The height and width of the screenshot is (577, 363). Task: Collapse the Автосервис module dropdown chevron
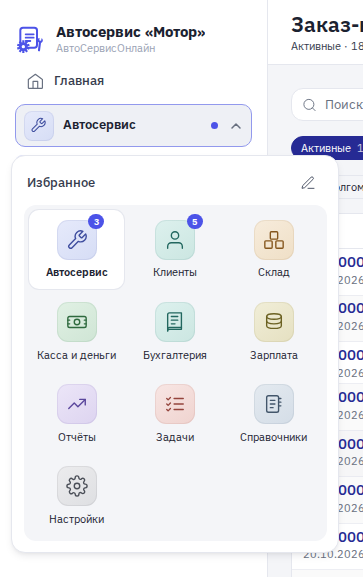pyautogui.click(x=236, y=126)
